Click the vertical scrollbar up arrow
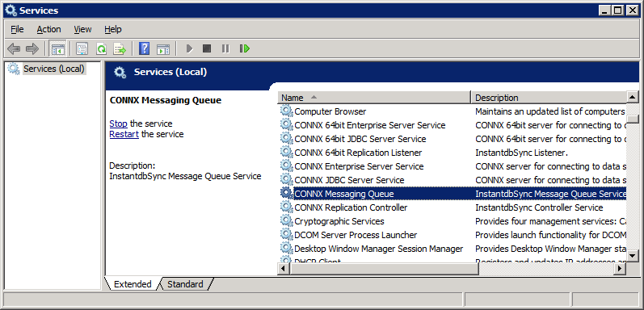644x310 pixels. tap(633, 98)
